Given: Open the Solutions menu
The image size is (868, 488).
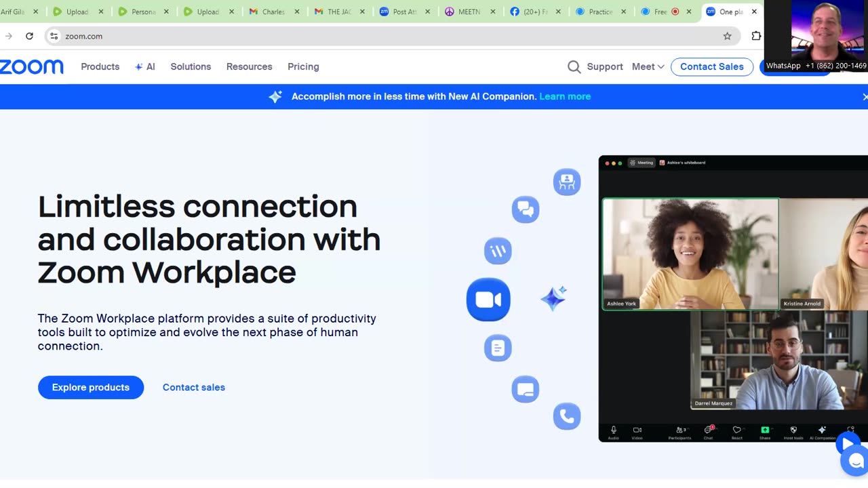Looking at the screenshot, I should (x=191, y=66).
